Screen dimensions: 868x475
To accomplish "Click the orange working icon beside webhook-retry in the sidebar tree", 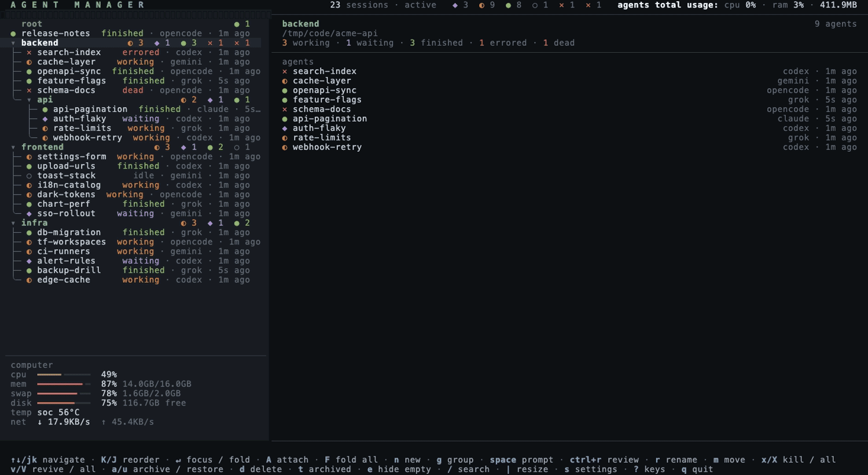I will click(x=45, y=138).
